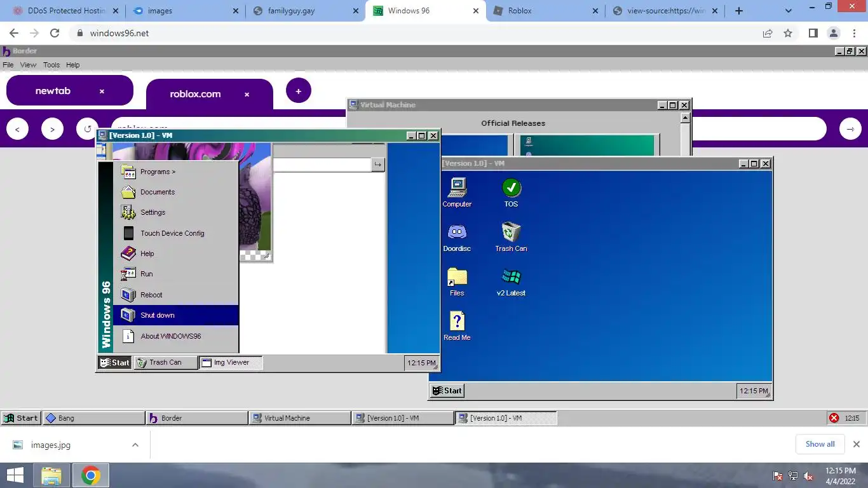Switch to Border taskbar item

(197, 418)
